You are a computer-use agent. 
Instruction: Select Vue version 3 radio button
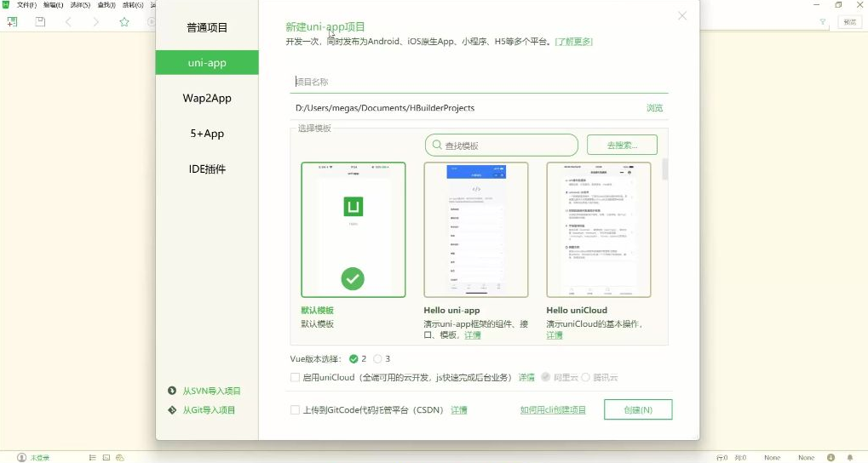coord(377,359)
